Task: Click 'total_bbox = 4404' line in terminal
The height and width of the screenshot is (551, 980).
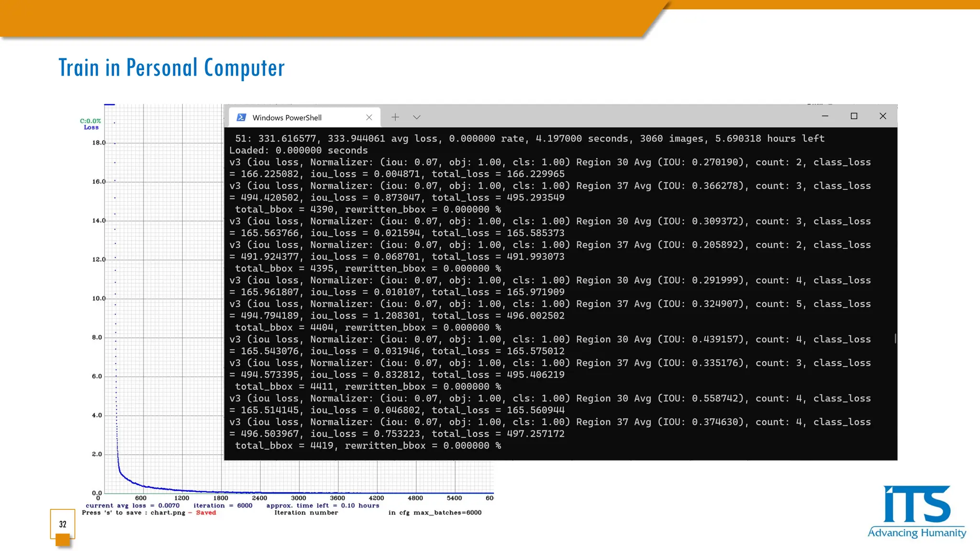Action: point(368,328)
